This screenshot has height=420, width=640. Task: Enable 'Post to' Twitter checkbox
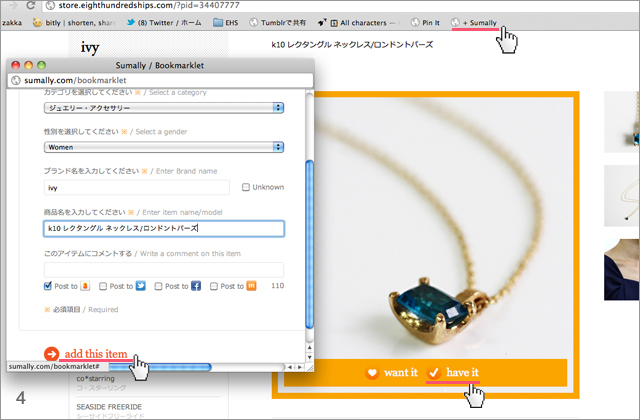point(102,286)
